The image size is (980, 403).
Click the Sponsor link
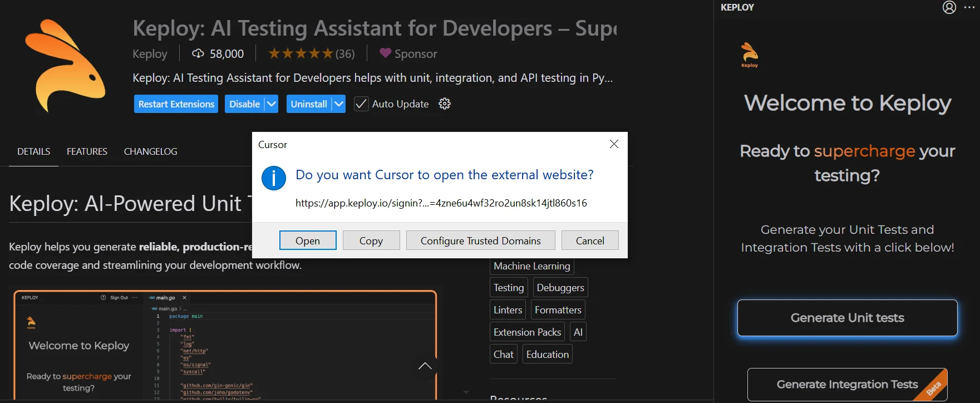(416, 54)
